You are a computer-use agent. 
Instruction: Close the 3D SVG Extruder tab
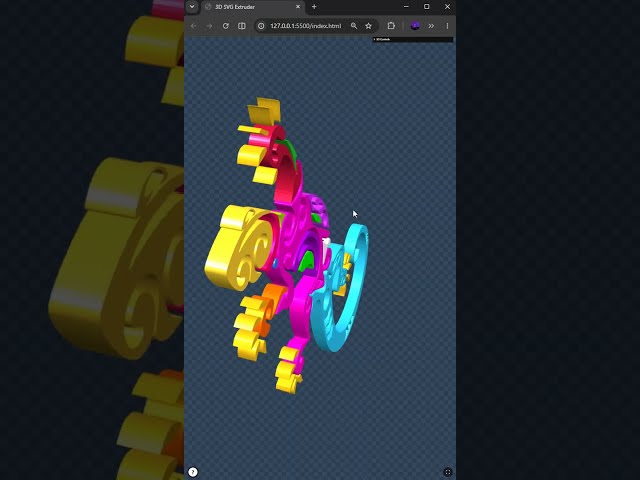(x=298, y=7)
